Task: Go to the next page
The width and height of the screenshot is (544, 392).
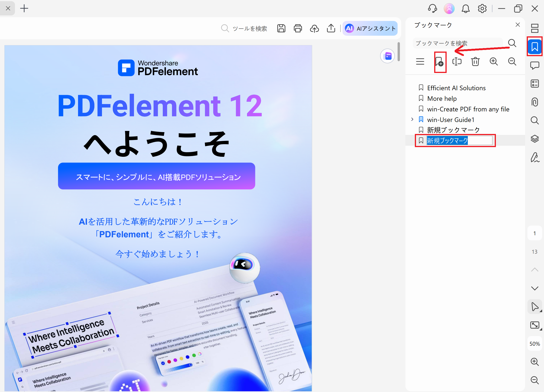Action: pos(535,288)
